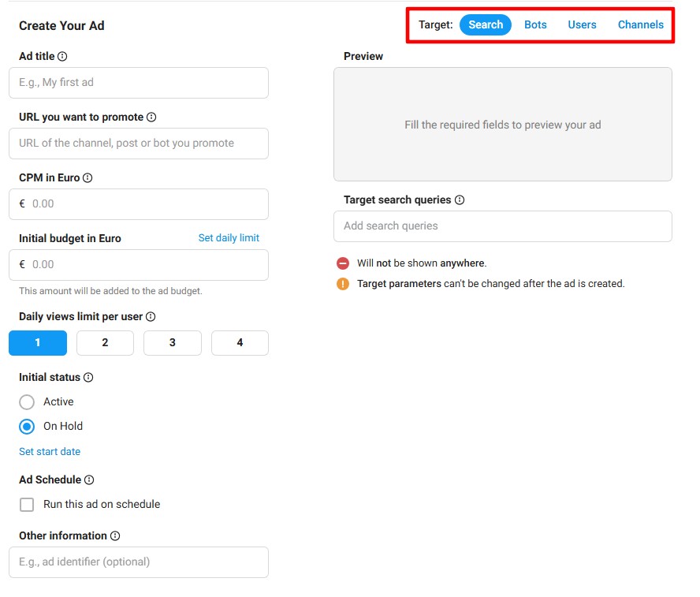Select the On Hold radio option
700x597 pixels.
pos(27,427)
